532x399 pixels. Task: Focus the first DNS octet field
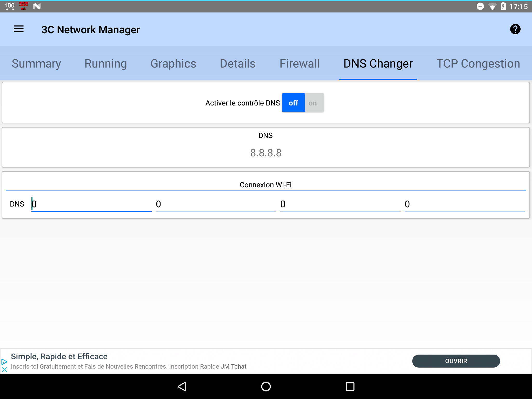coord(91,204)
